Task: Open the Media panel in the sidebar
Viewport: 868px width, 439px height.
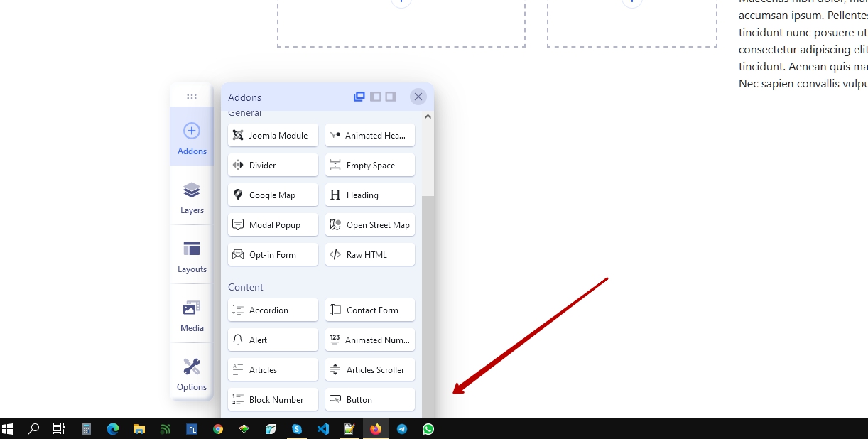Action: 191,314
